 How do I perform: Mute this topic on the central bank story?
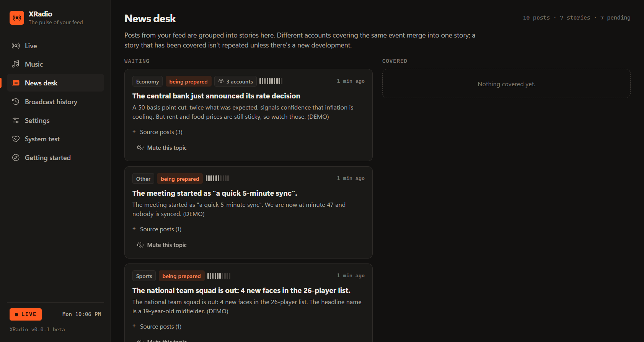162,148
